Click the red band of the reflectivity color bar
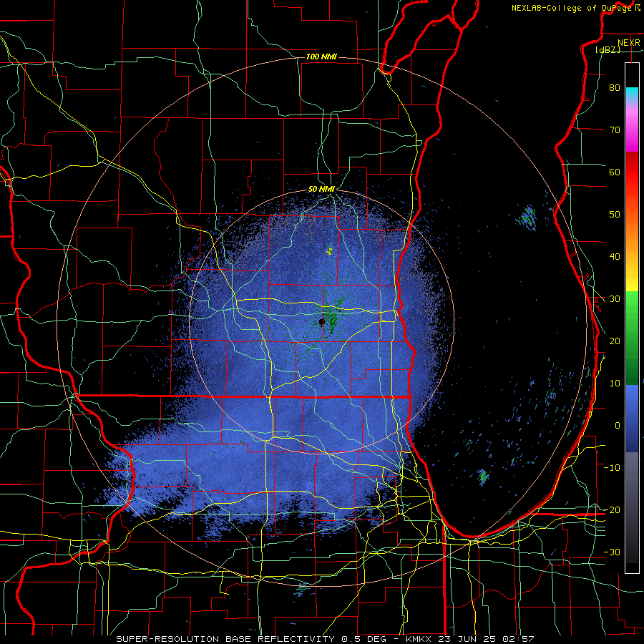This screenshot has width=644, height=644. pos(632,170)
